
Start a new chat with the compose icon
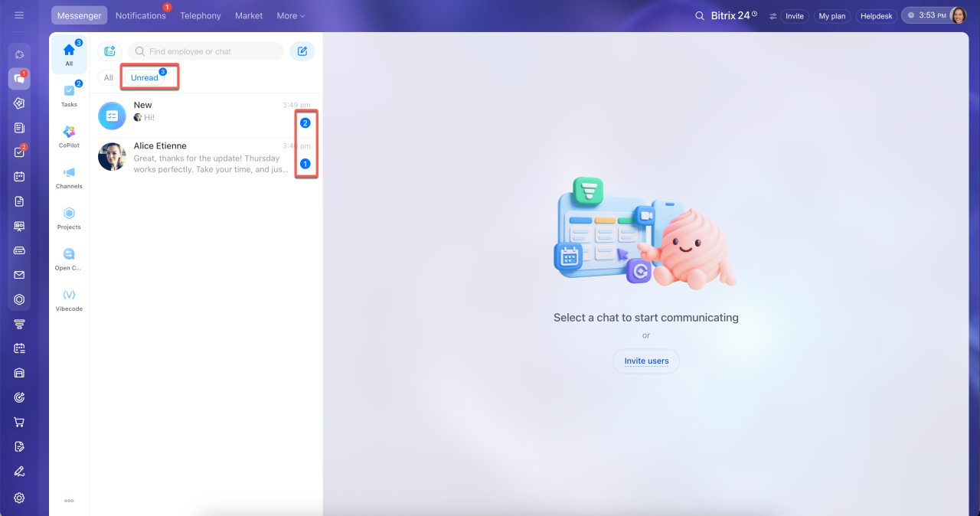(302, 51)
